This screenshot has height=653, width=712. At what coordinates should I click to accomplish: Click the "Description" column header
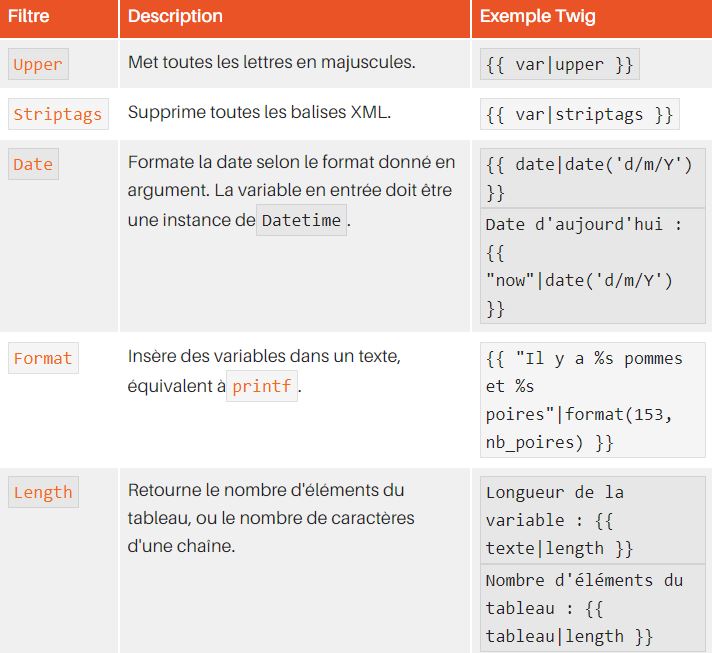point(175,17)
